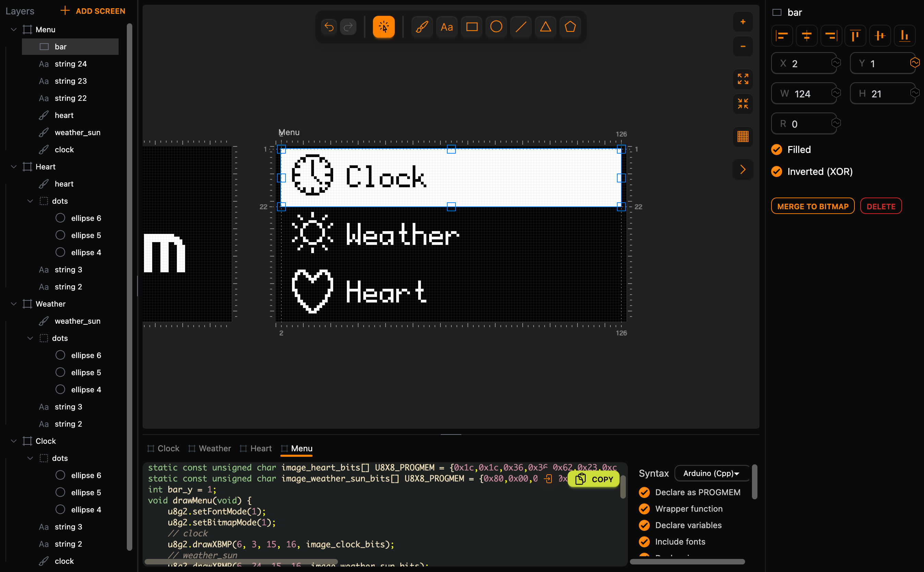This screenshot has width=924, height=572.
Task: Align the bar layer to top
Action: 855,36
